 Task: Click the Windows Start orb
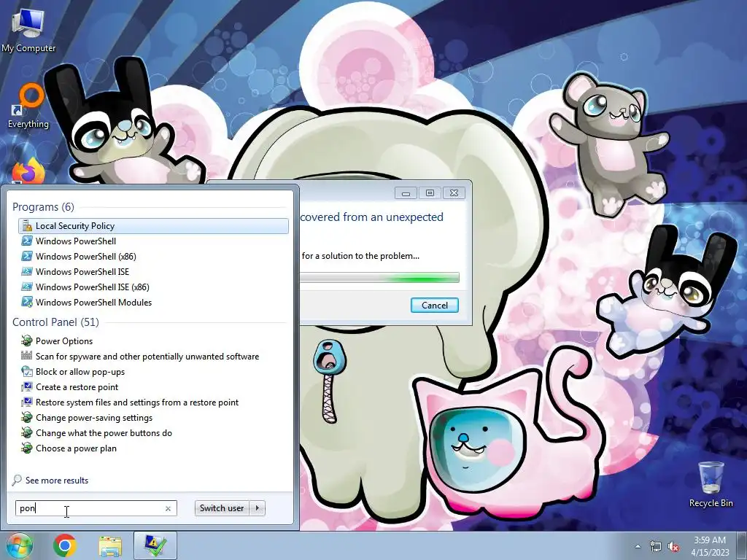20,545
